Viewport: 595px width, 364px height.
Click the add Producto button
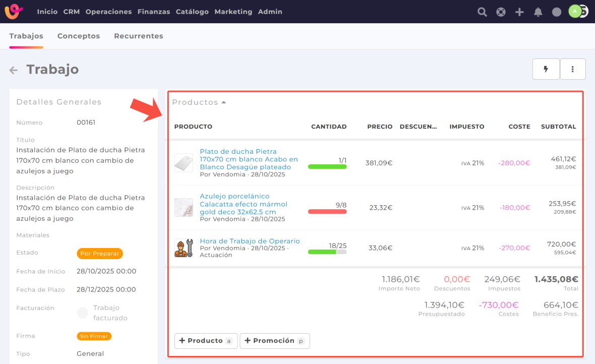point(205,341)
